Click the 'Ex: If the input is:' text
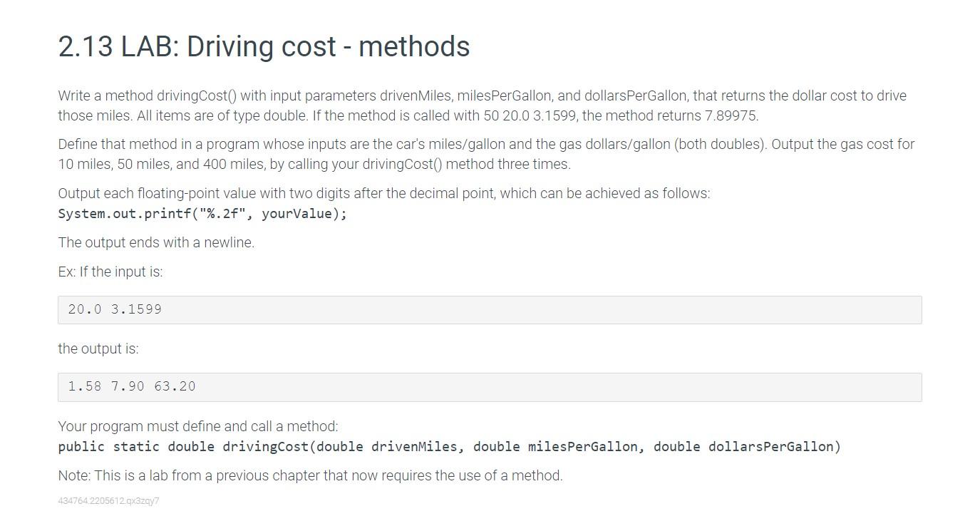Image resolution: width=980 pixels, height=511 pixels. coord(110,272)
